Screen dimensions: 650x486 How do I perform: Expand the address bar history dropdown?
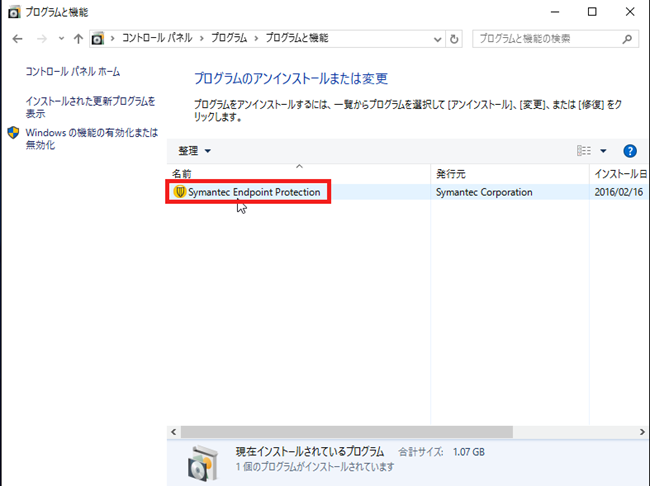tap(437, 39)
